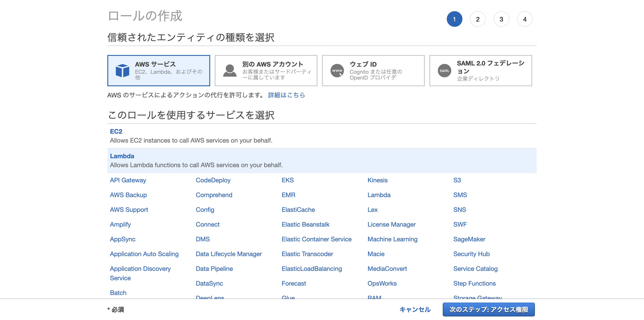Image resolution: width=644 pixels, height=320 pixels.
Task: Select Macie service
Action: click(376, 254)
